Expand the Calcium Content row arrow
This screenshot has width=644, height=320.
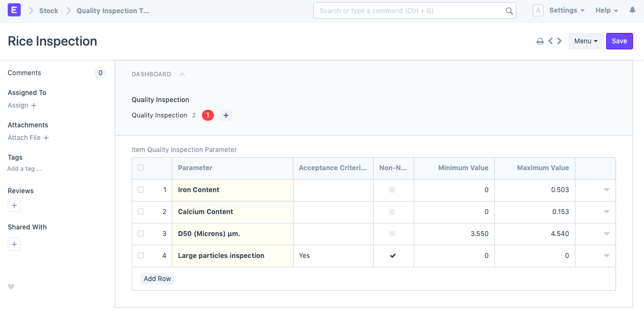606,212
